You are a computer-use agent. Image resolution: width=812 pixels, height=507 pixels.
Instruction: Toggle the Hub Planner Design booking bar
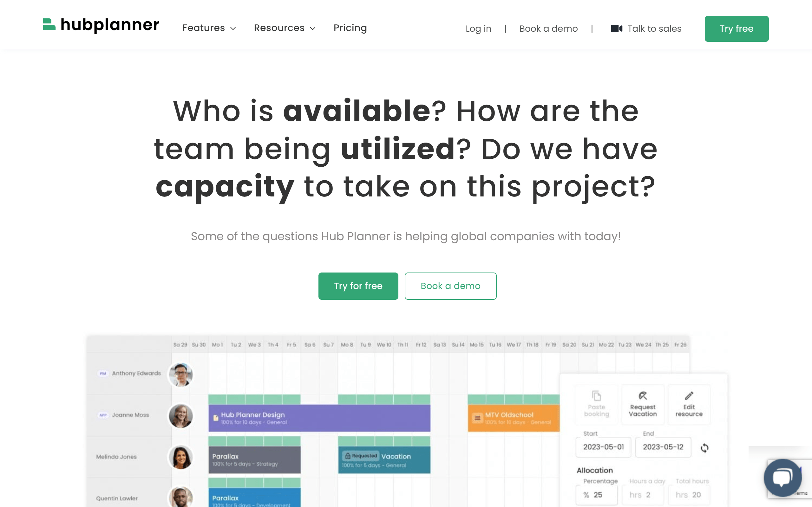[321, 417]
